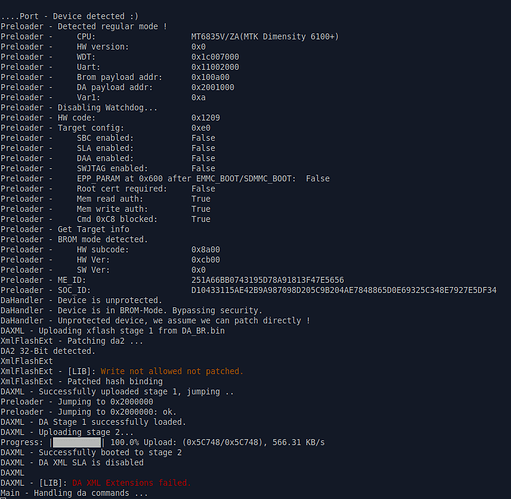This screenshot has height=499, width=511.
Task: Select the WDT address 0x1c007000
Action: [215, 57]
